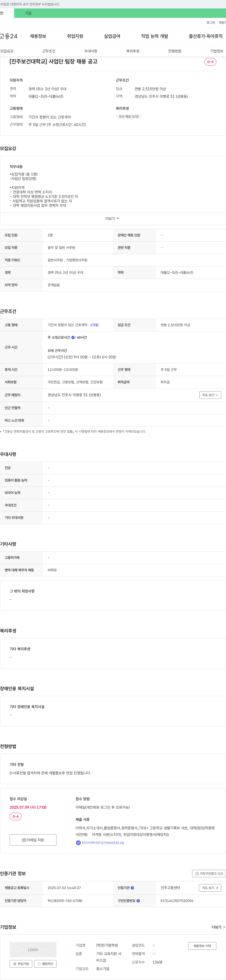Select the 기업 tab at the top
The width and height of the screenshot is (226, 980).
(x=28, y=13)
